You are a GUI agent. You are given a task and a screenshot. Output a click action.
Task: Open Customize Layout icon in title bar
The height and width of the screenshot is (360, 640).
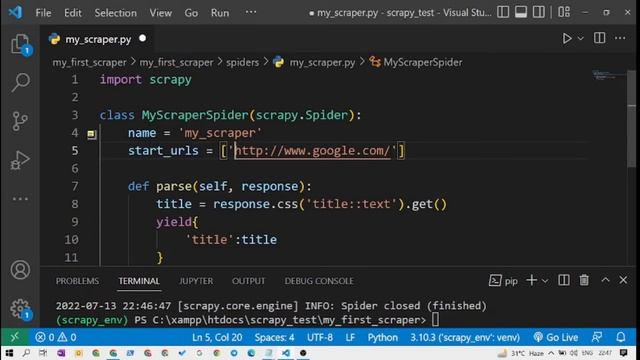[564, 12]
